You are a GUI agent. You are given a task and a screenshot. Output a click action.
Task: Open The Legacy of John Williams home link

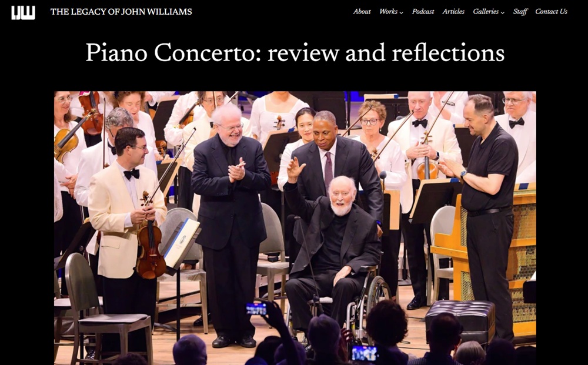click(x=121, y=12)
